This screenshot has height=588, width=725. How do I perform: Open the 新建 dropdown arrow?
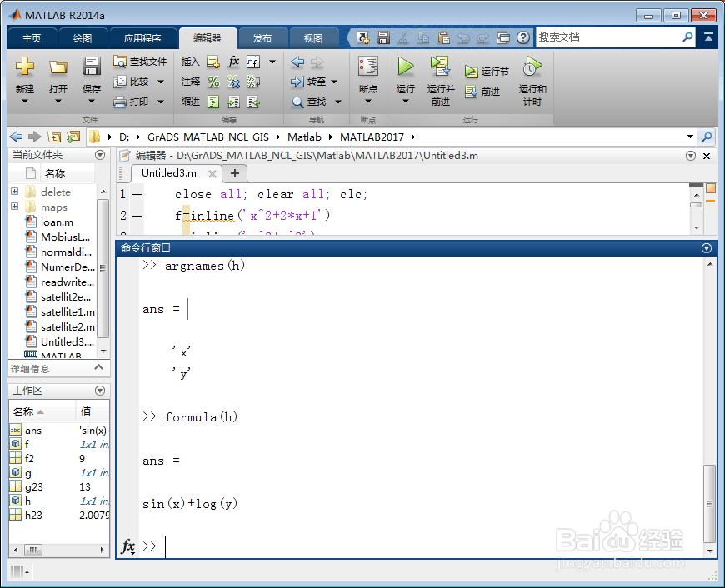25,101
